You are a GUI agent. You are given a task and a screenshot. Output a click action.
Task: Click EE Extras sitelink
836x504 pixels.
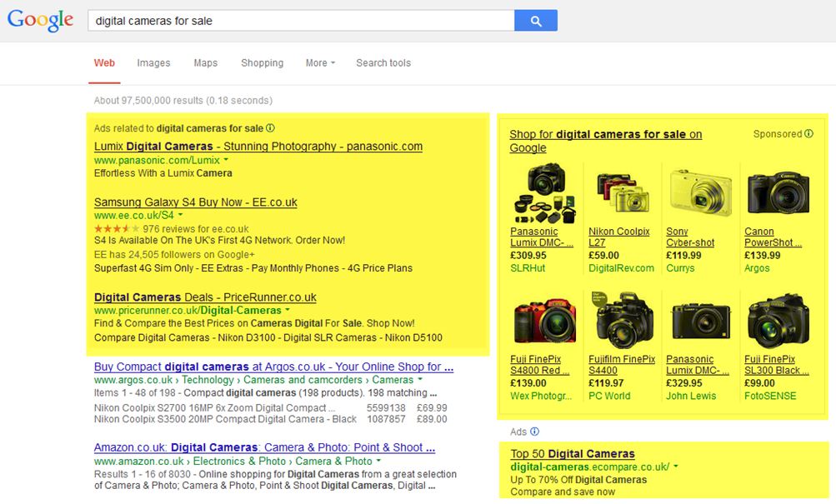[x=223, y=268]
